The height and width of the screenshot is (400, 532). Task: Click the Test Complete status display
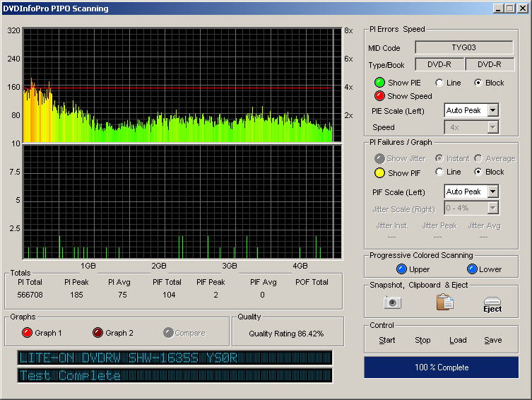(175, 375)
